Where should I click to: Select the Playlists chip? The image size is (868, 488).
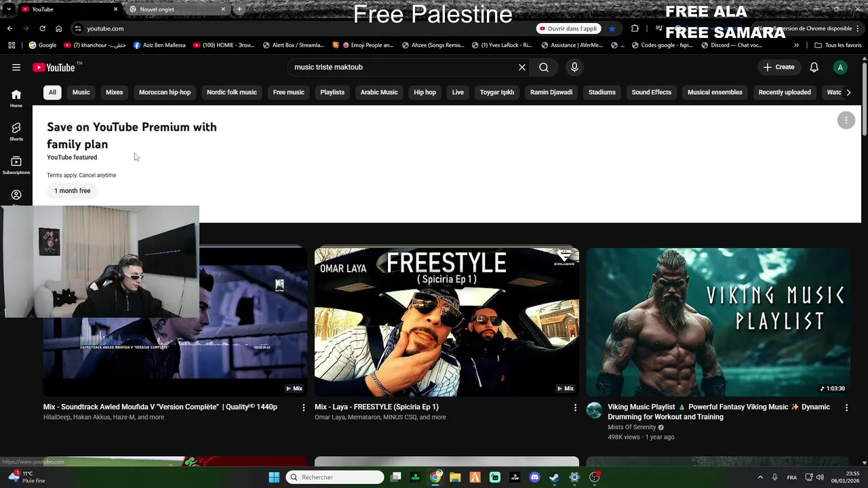point(332,92)
